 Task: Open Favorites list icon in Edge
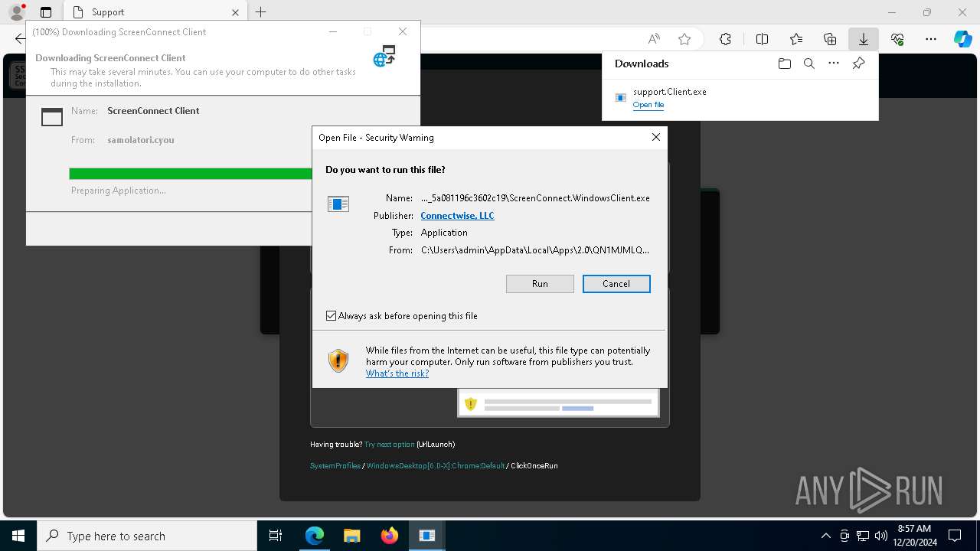tap(796, 39)
